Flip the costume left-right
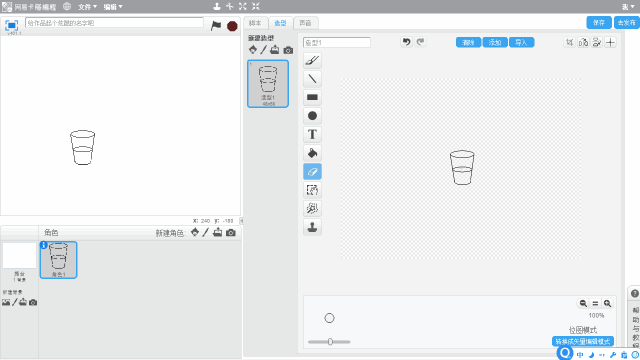 [x=583, y=42]
